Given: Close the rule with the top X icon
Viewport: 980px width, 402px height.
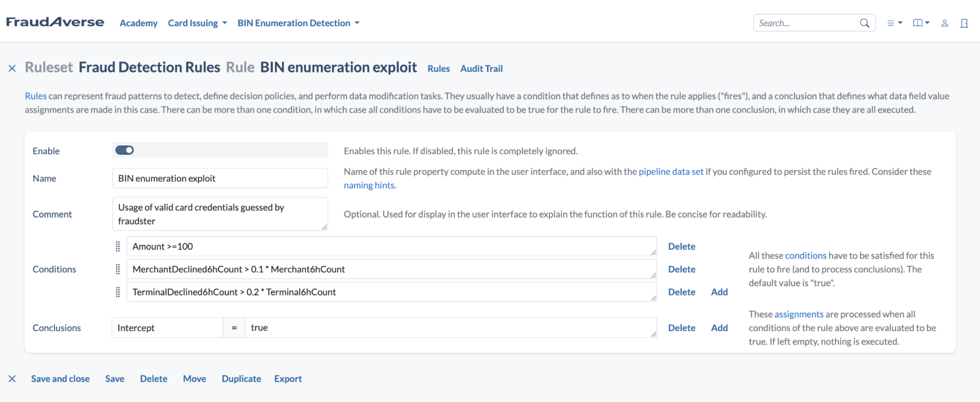Looking at the screenshot, I should tap(12, 68).
